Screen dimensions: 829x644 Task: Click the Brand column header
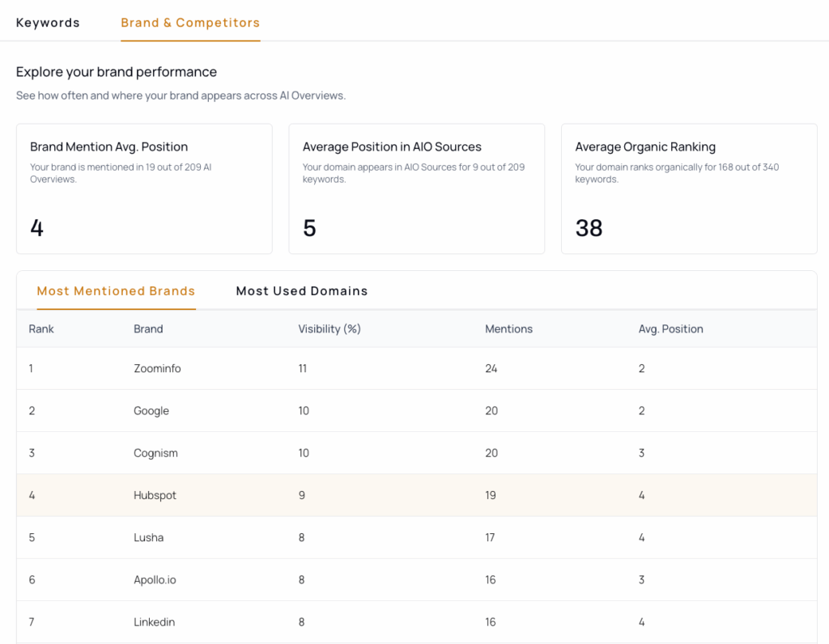click(x=148, y=328)
